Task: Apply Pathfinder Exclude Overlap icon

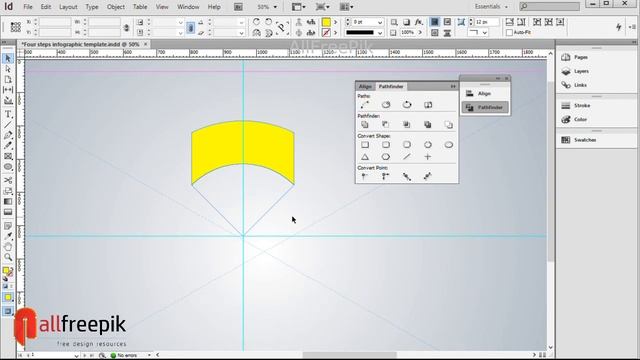Action: (x=428, y=124)
